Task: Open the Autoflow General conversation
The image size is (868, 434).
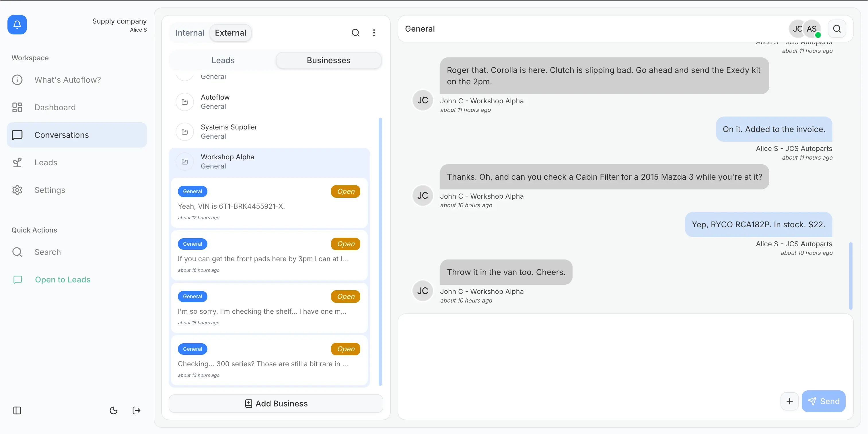Action: (270, 102)
